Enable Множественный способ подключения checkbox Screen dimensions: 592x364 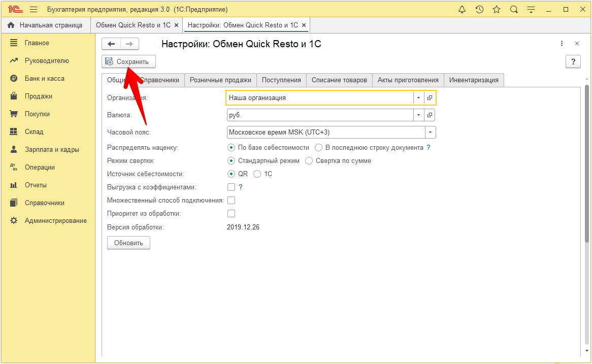(x=231, y=201)
